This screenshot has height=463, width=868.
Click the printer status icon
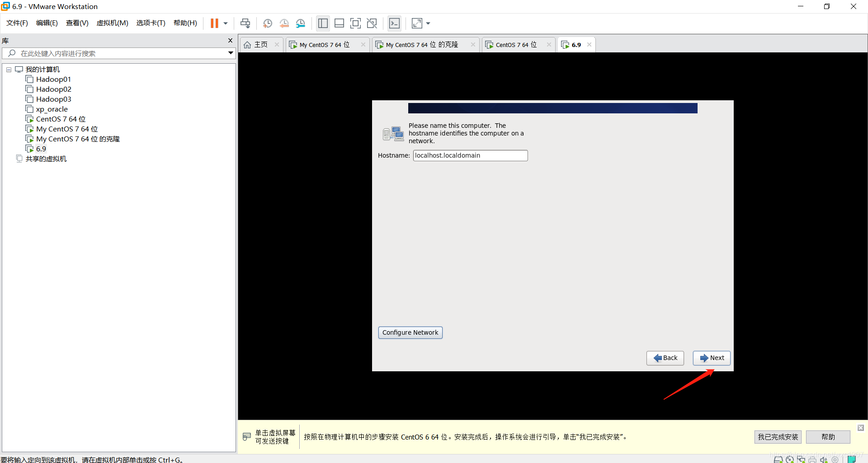812,459
